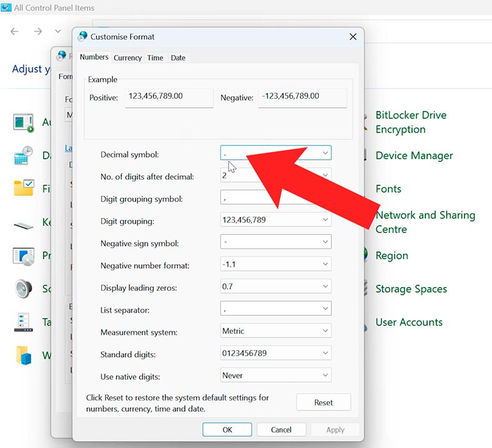The height and width of the screenshot is (448, 492).
Task: Open the AutoPlay monitor icon in Control Panel
Action: point(23,123)
